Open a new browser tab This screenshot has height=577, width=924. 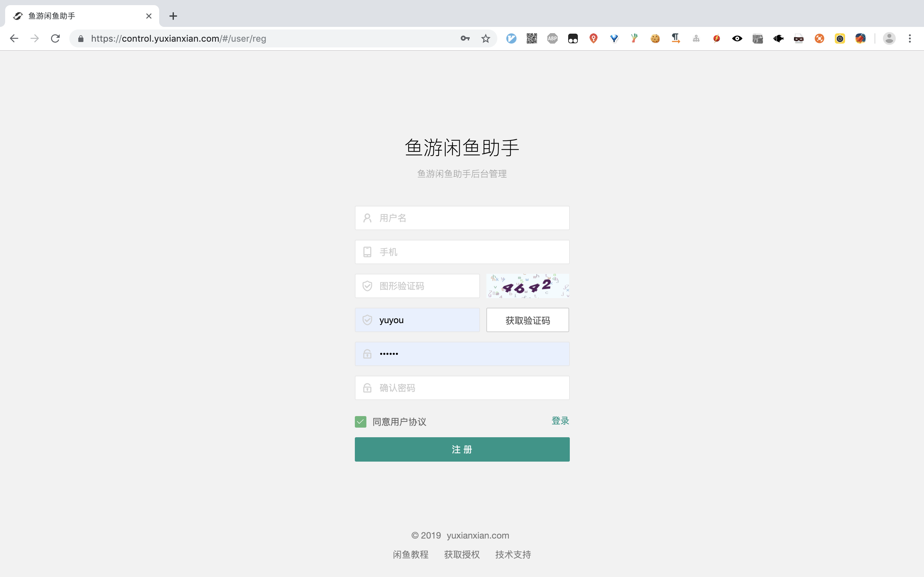tap(173, 16)
